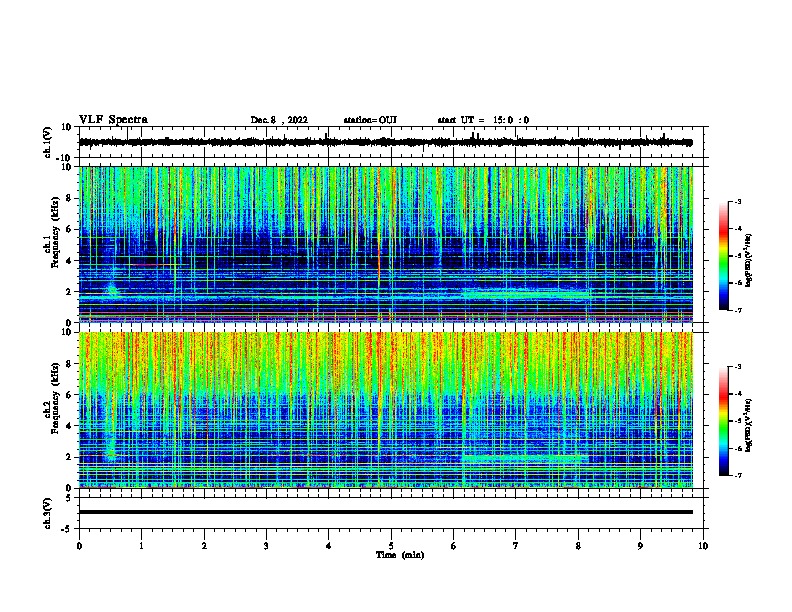Select the "start UT = 15:0 :0" text
Image resolution: width=792 pixels, height=612 pixels.
[483, 120]
